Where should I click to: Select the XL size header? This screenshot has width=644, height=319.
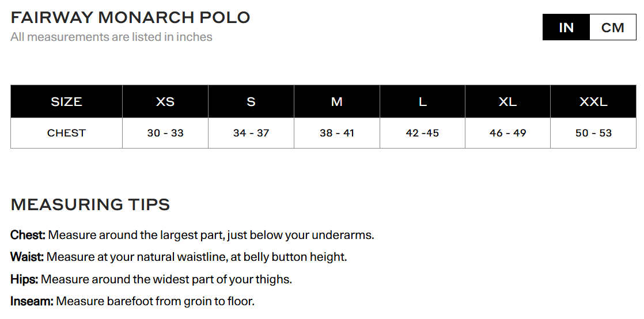507,102
